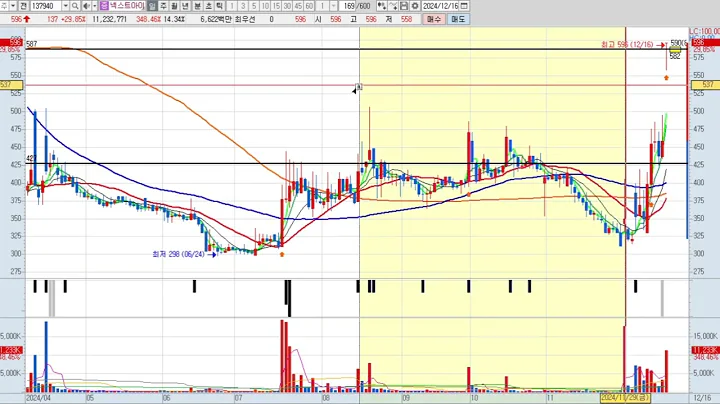Image resolution: width=720 pixels, height=404 pixels.
Task: Select the 15 interval button
Action: click(276, 6)
